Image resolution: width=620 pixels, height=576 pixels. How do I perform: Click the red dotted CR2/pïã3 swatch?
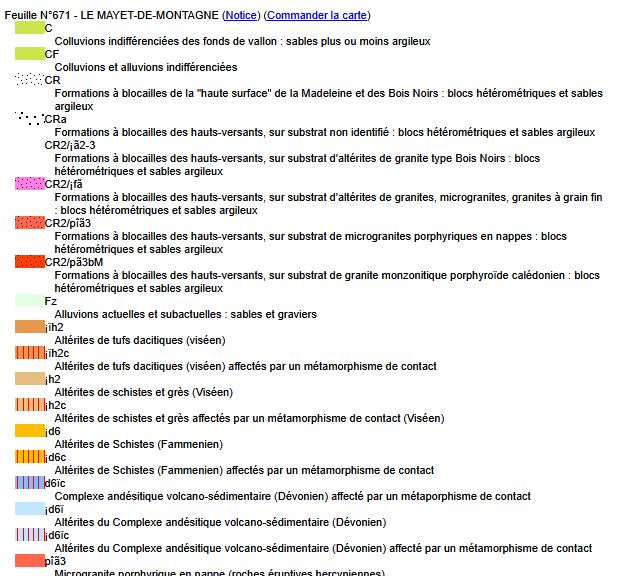[x=29, y=223]
